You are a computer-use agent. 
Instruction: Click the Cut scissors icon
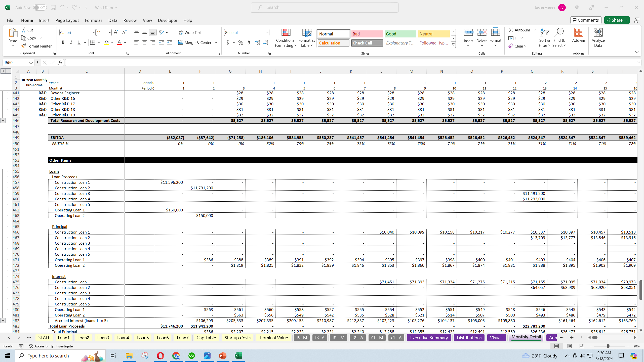point(24,30)
